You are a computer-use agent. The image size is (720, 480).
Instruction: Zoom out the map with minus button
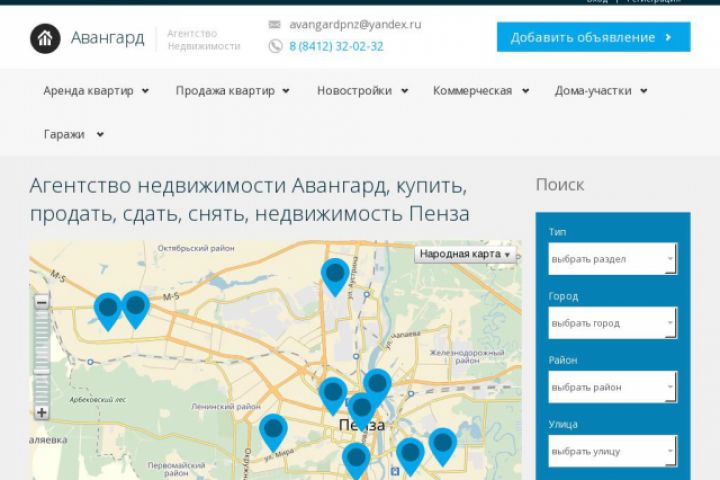41,303
